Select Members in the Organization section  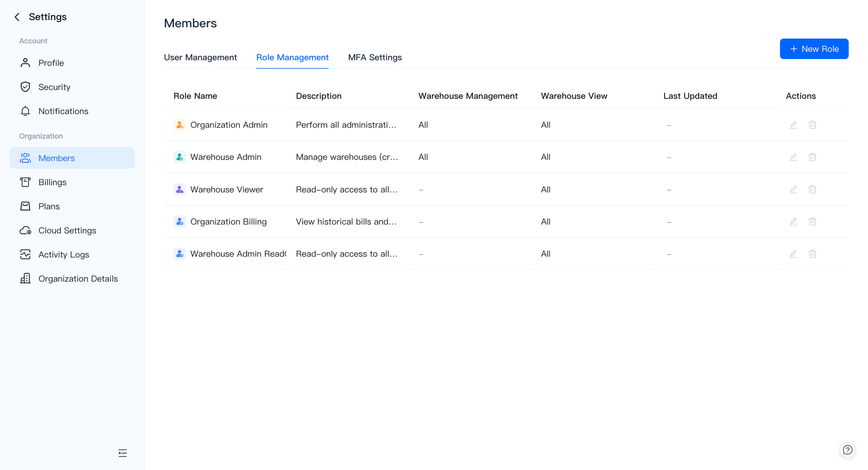point(56,158)
